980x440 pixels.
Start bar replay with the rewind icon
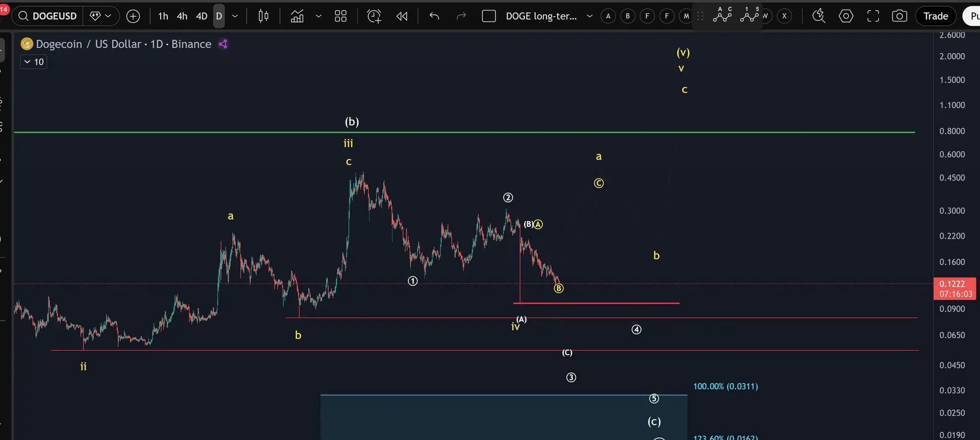coord(402,16)
